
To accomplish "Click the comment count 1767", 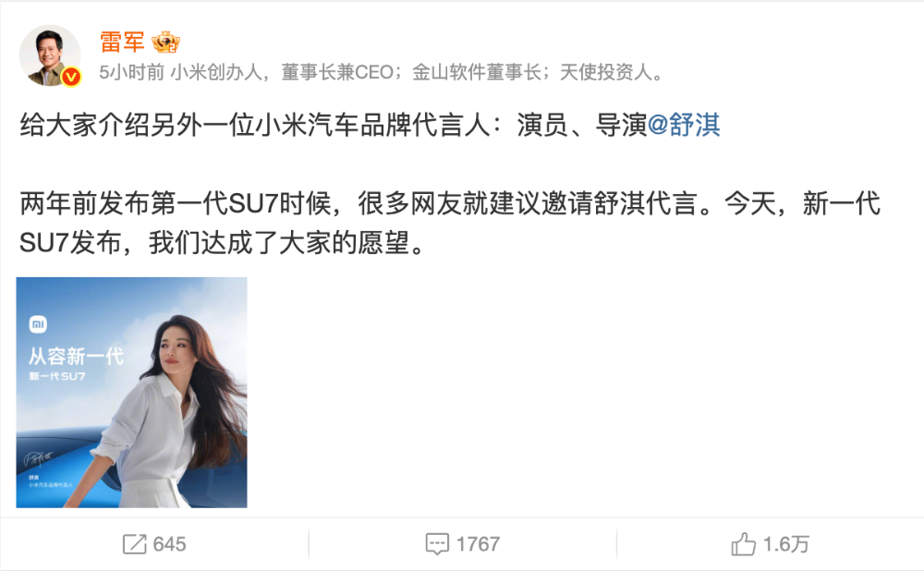I will coord(478,544).
